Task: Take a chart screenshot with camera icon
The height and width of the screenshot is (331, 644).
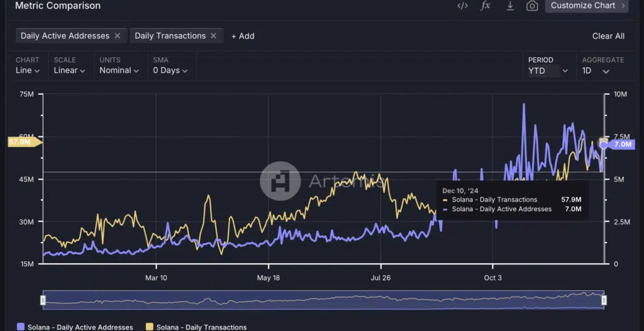Action: point(532,6)
